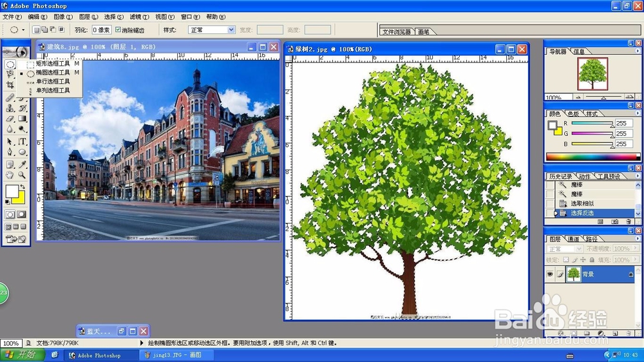Zoom out icon in Navigator panel
Screen dimensions: 644x362
[578, 97]
